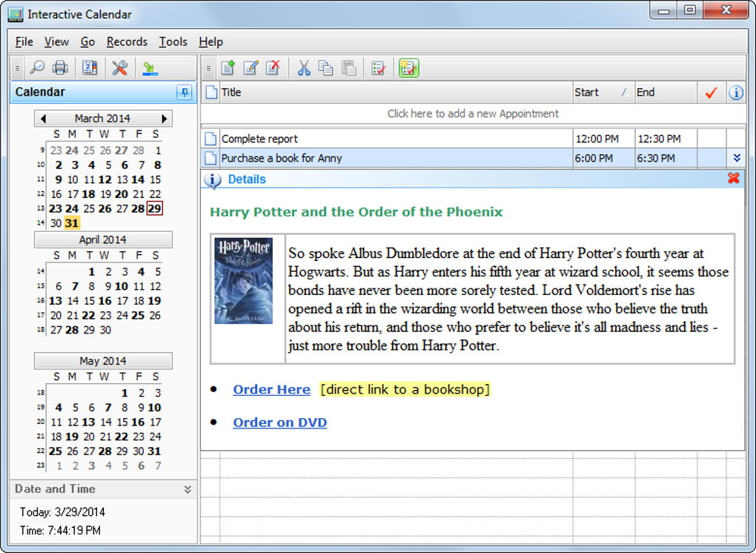The width and height of the screenshot is (756, 553).
Task: Click the Time: 7:44:19 PM text
Action: 60,531
